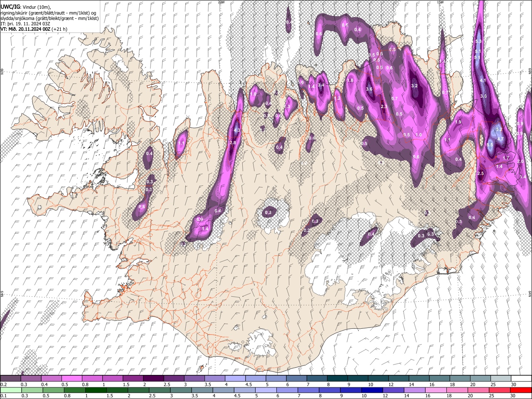Click the 5.5 precipitation value label
The height and width of the screenshot is (399, 532).
490,145
